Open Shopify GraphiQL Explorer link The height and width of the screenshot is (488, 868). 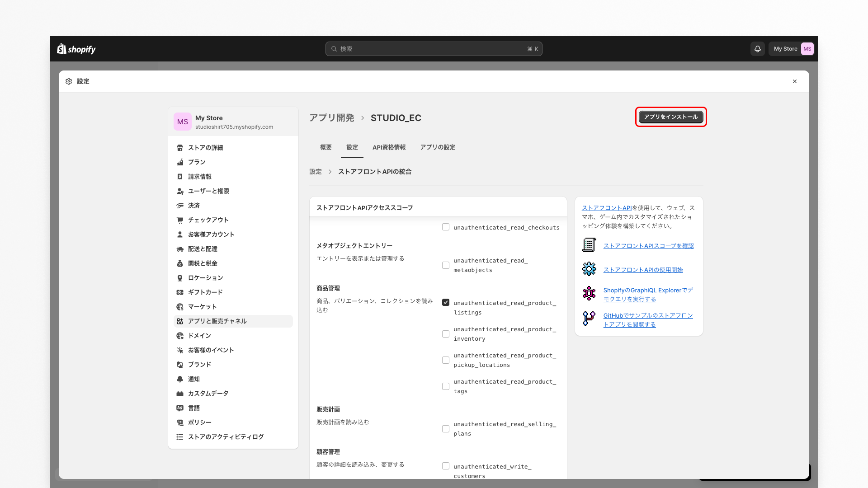coord(648,295)
